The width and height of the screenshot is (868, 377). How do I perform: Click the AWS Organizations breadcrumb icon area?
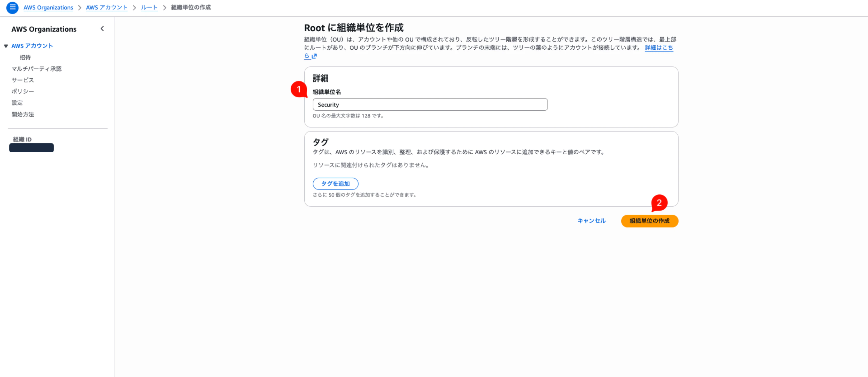[x=48, y=7]
